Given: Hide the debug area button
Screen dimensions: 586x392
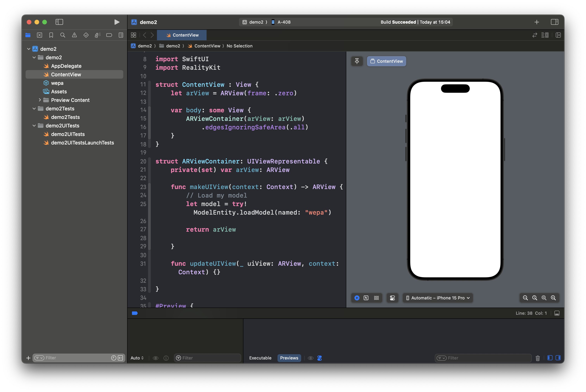Looking at the screenshot, I should click(557, 313).
